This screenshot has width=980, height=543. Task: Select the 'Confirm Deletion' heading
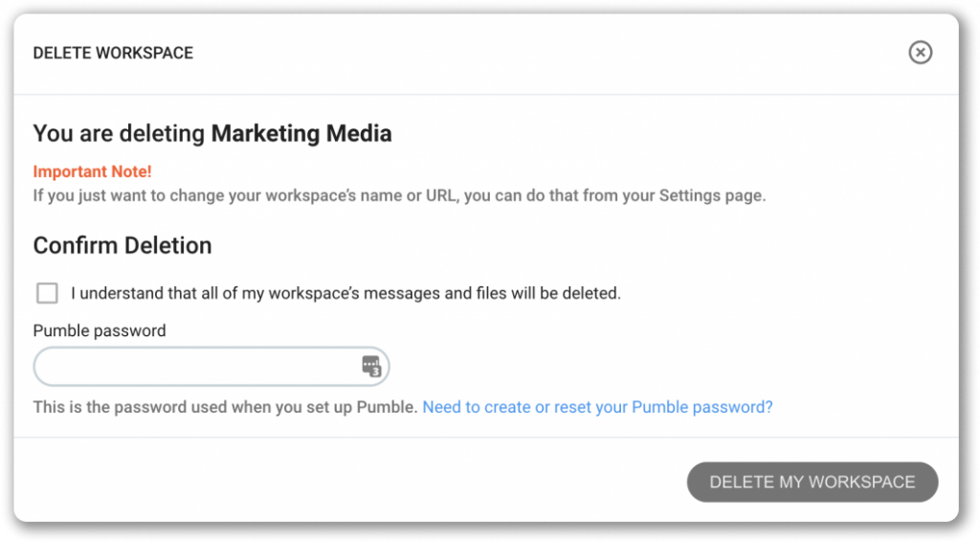click(122, 245)
